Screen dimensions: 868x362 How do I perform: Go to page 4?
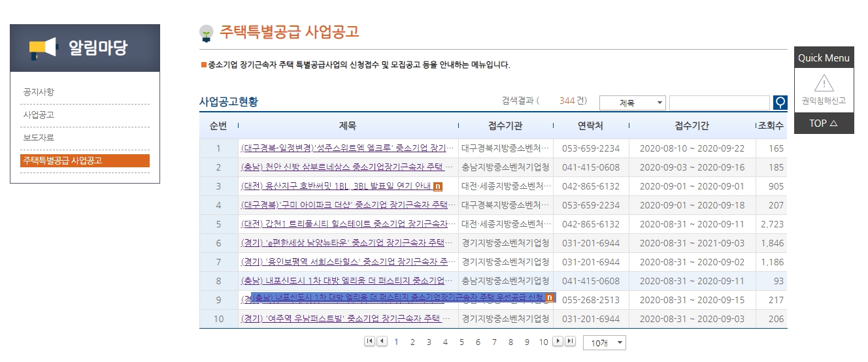[445, 342]
